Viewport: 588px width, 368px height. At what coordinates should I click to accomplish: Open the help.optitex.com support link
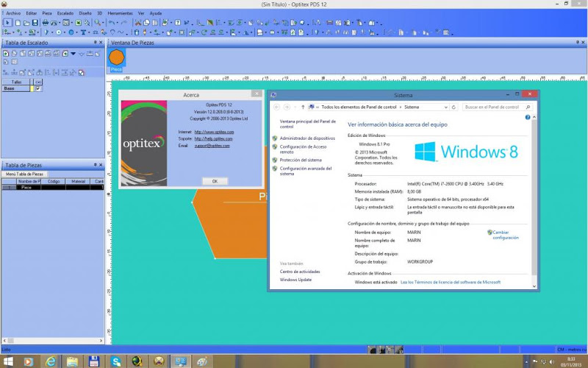(213, 138)
